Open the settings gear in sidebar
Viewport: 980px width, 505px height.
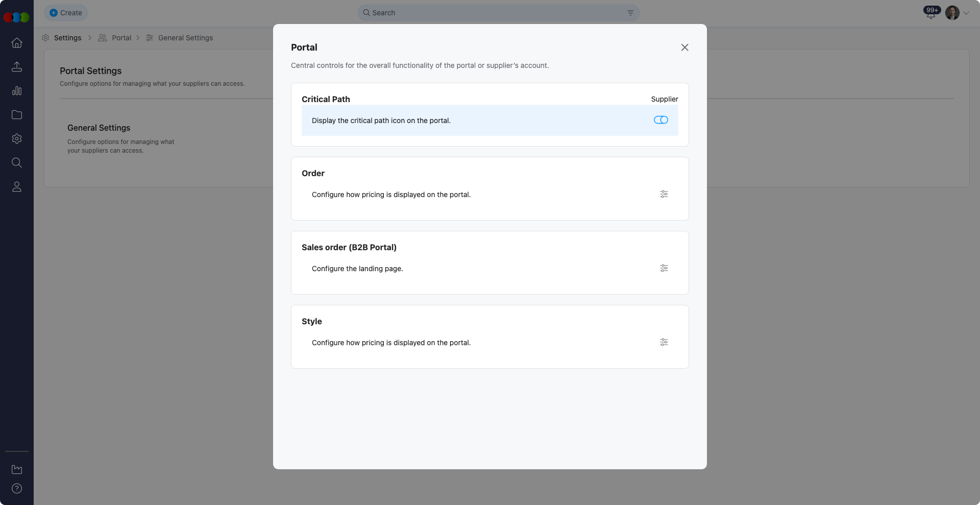[x=17, y=139]
